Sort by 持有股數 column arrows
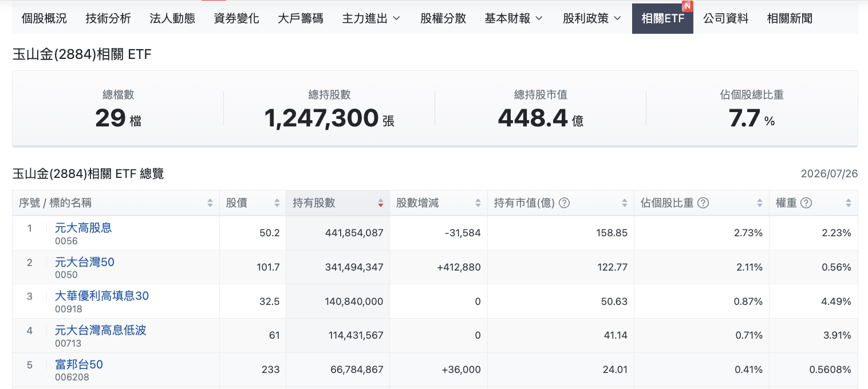 (381, 203)
